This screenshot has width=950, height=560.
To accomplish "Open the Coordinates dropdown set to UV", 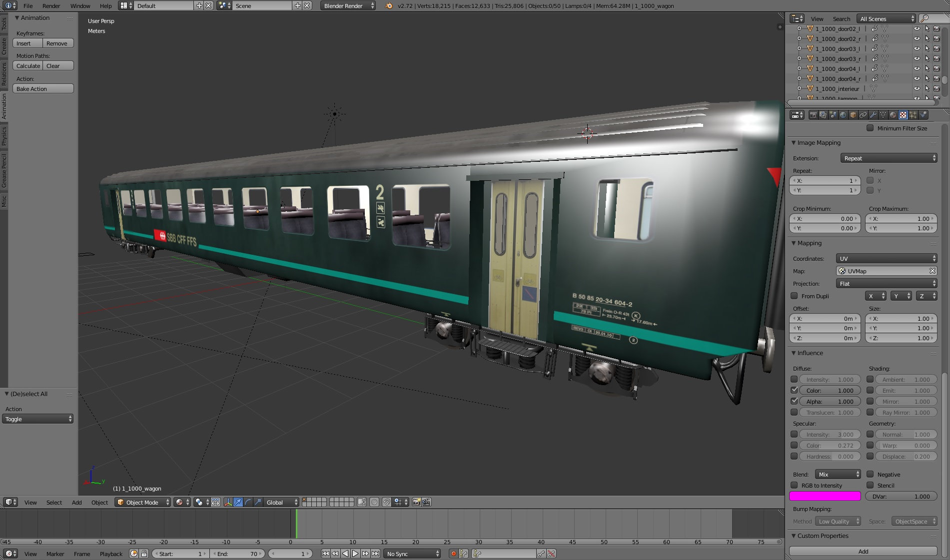I will [x=887, y=258].
